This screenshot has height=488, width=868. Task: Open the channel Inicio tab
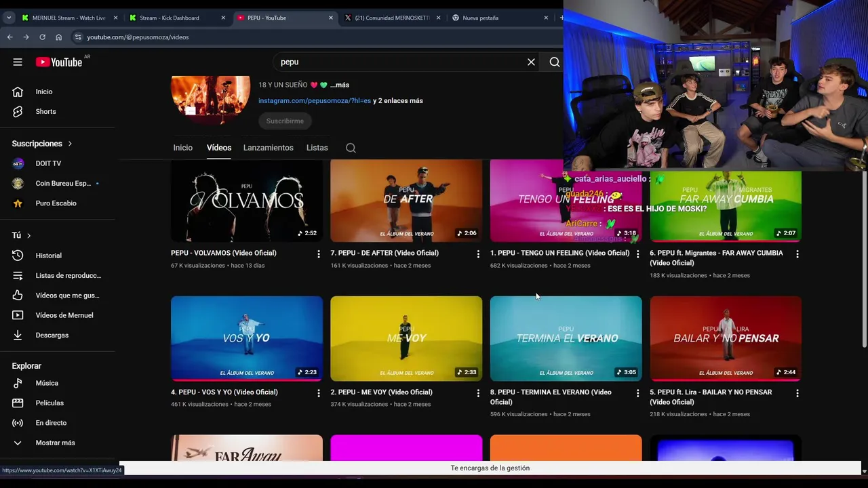(x=183, y=148)
